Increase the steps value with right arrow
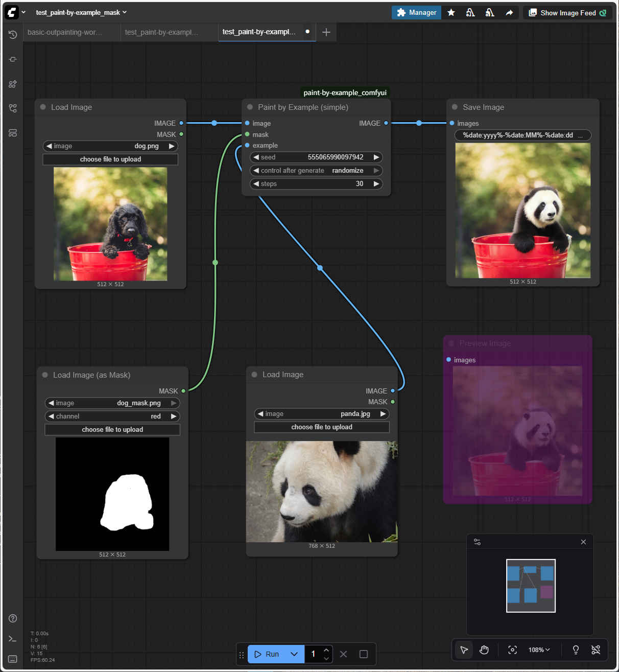The height and width of the screenshot is (672, 619). tap(376, 184)
